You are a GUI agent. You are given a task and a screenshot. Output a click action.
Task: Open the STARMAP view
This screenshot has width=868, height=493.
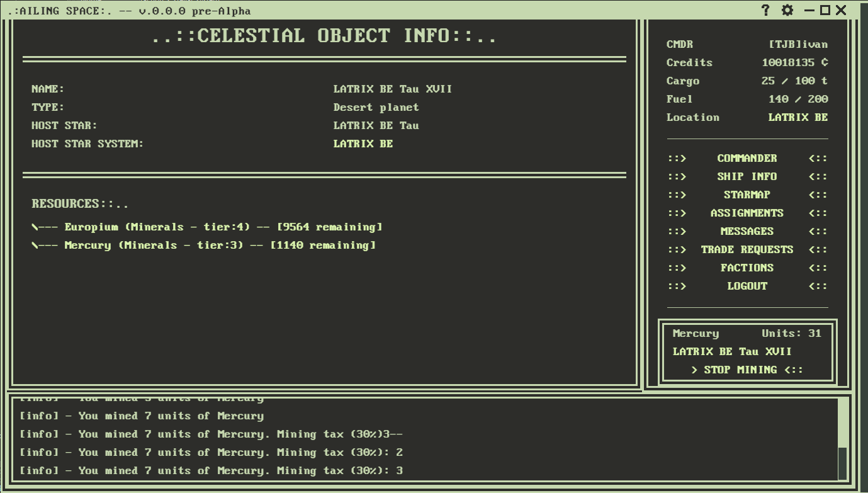pos(747,195)
